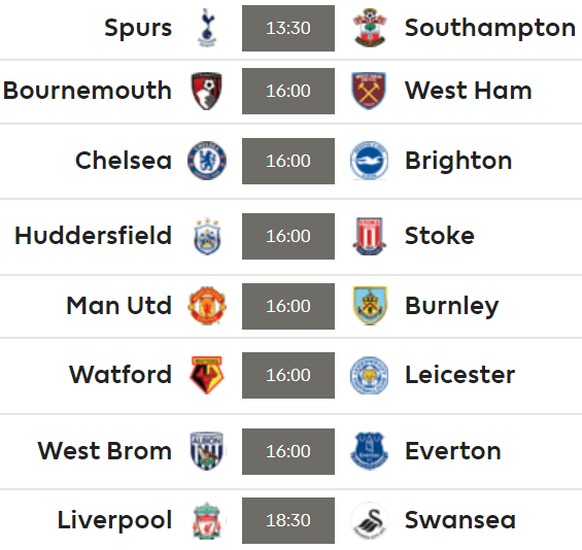The width and height of the screenshot is (582, 550).
Task: Click the Man Utd club crest
Action: (x=207, y=306)
